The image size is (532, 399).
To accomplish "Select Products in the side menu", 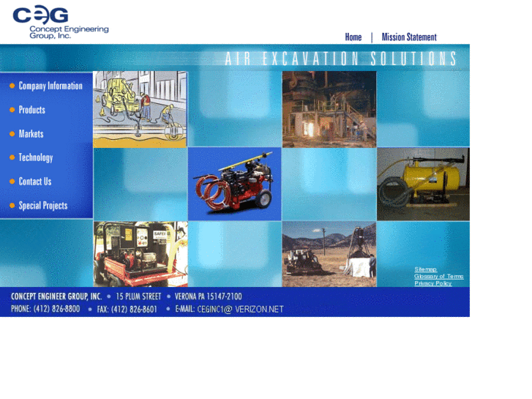I will 32,110.
